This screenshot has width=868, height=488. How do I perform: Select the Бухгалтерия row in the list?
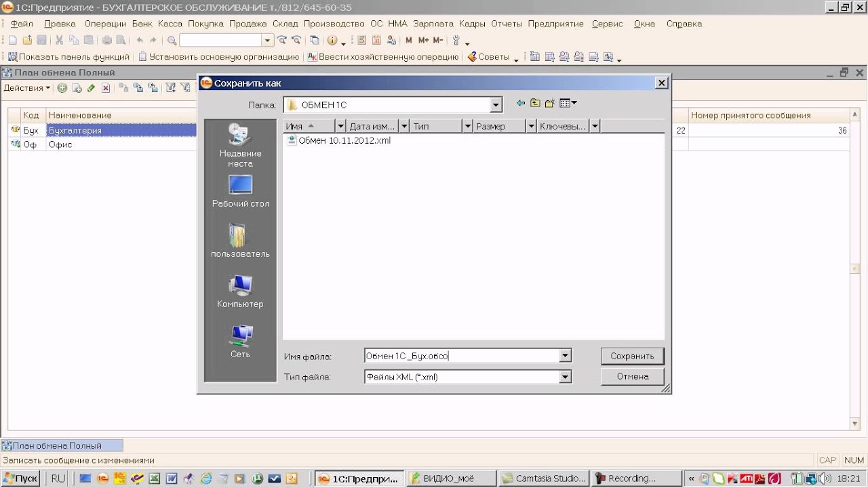point(102,130)
